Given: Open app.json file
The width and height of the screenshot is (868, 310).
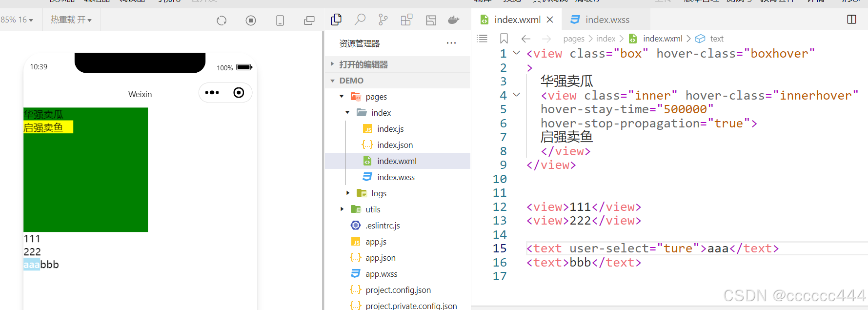Looking at the screenshot, I should point(398,258).
